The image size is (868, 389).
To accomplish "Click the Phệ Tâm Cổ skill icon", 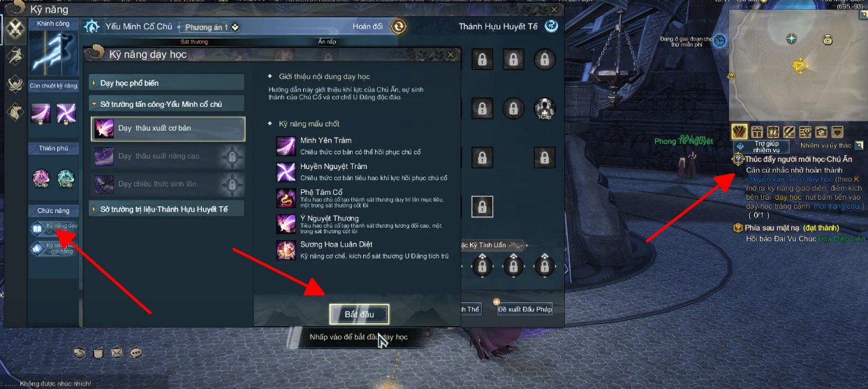I will (x=286, y=198).
